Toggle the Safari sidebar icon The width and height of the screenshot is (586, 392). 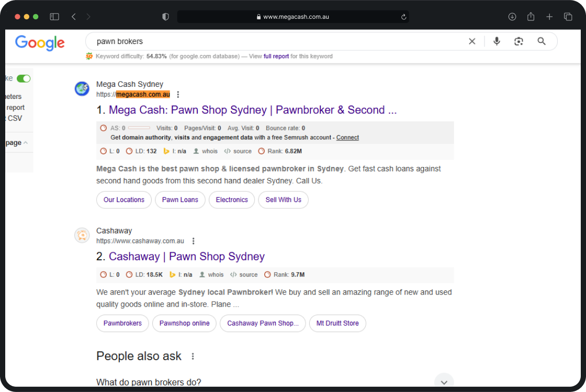click(54, 16)
